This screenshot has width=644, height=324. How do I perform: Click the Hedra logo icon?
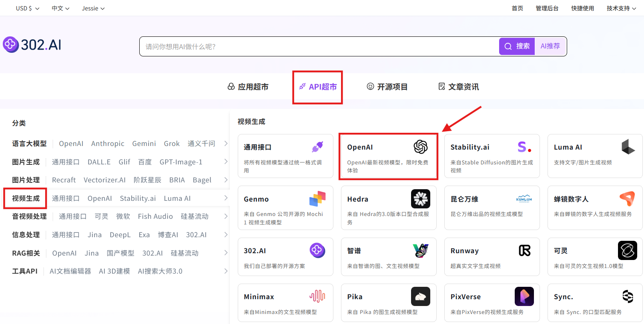pyautogui.click(x=420, y=199)
